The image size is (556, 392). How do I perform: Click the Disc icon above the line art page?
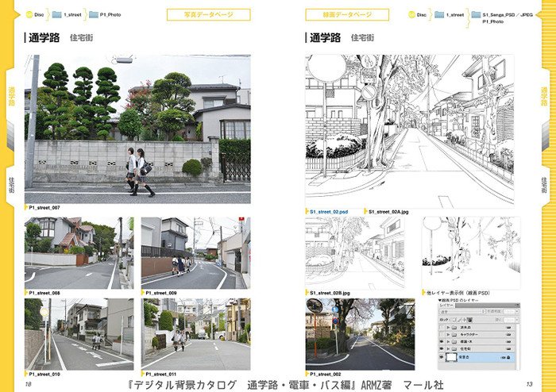click(x=410, y=14)
